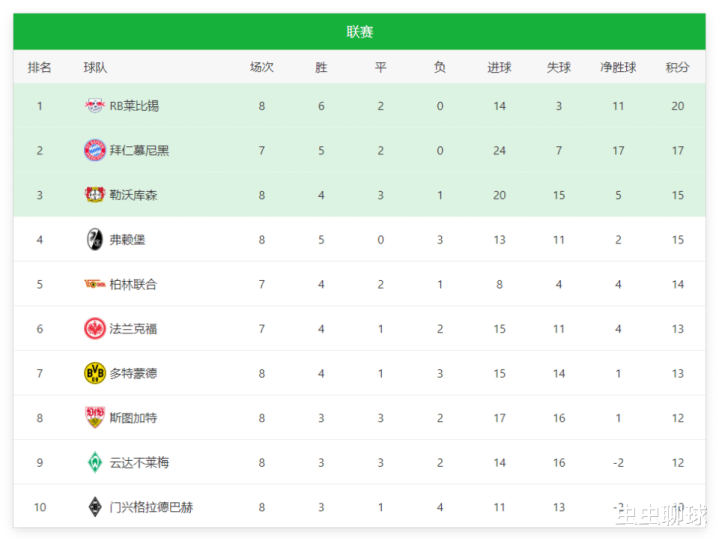
Task: Click the Mönchengladbach diamond badge
Action: click(x=95, y=507)
